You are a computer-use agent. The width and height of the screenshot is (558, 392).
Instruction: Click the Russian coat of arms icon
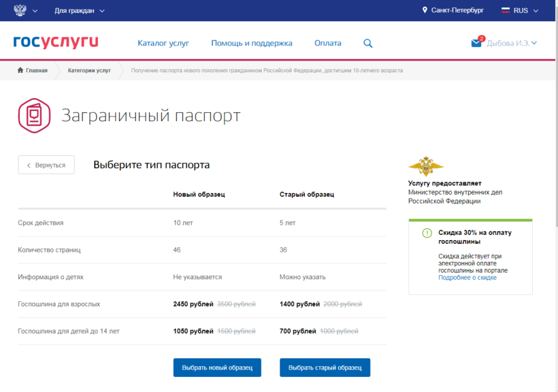tap(20, 11)
